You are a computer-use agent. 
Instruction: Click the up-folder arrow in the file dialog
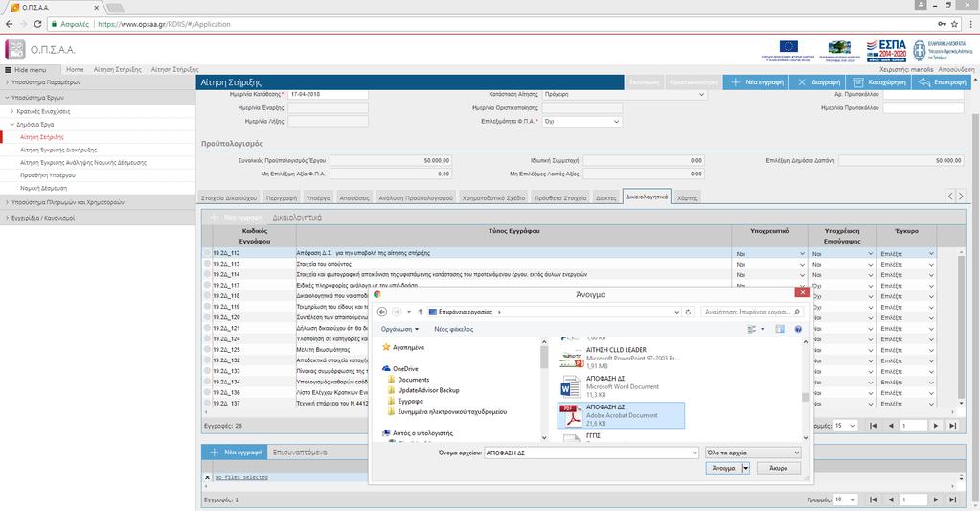point(421,312)
